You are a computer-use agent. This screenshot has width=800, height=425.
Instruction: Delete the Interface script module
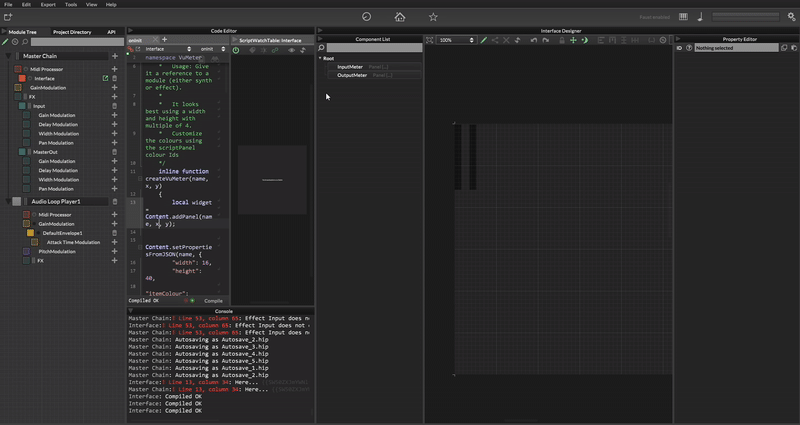[x=115, y=78]
